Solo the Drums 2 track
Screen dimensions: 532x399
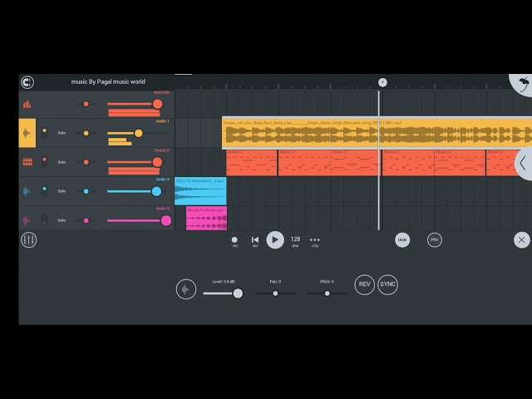(x=62, y=162)
